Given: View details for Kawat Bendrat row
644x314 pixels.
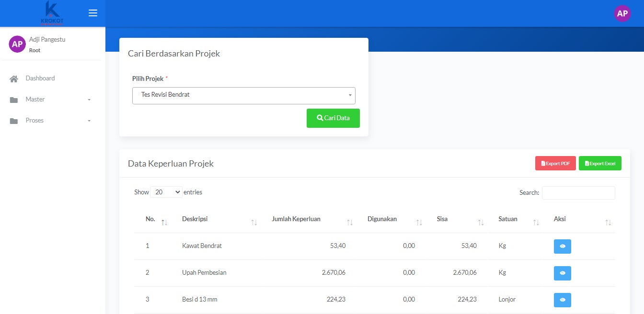Looking at the screenshot, I should coord(562,246).
